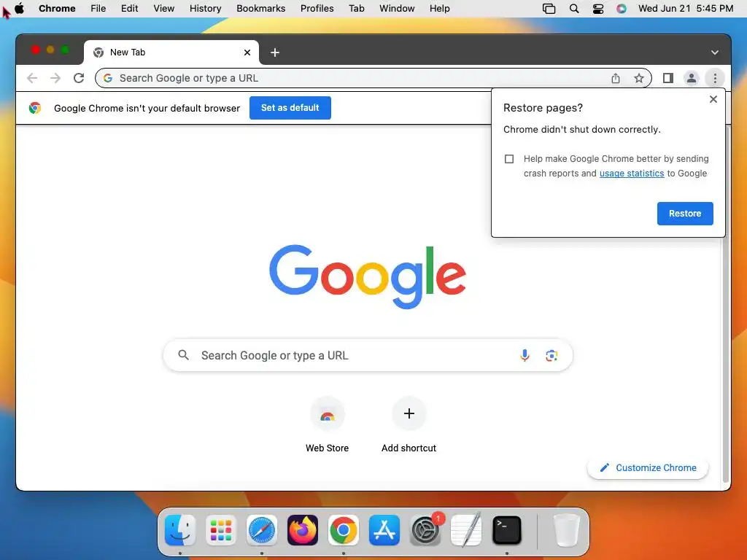Click the Google search box on page
The height and width of the screenshot is (560, 747).
pyautogui.click(x=368, y=355)
